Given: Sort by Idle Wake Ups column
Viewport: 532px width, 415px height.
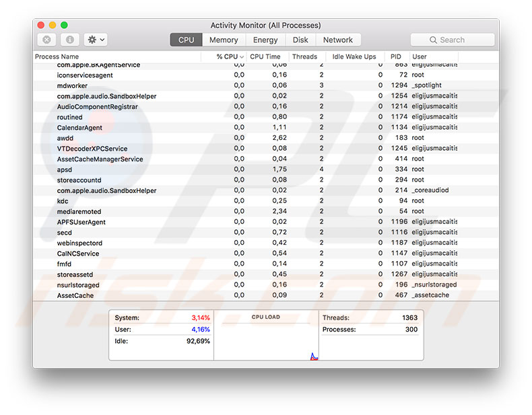Looking at the screenshot, I should 354,56.
